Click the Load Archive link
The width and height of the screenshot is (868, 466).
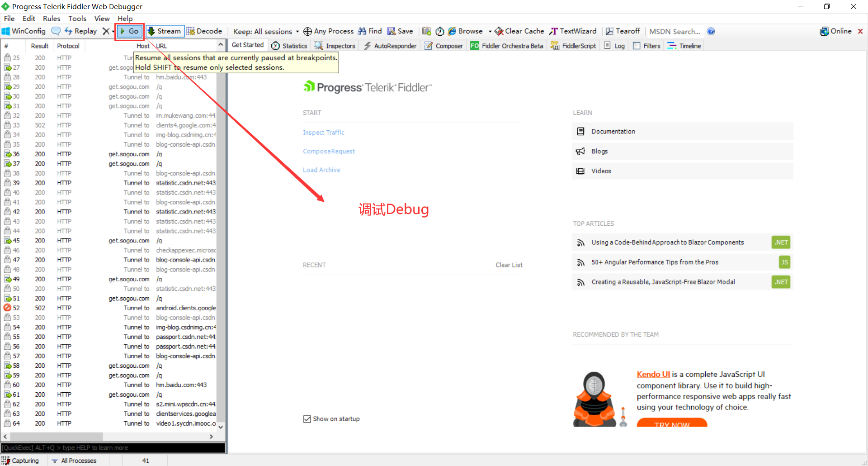tap(321, 170)
